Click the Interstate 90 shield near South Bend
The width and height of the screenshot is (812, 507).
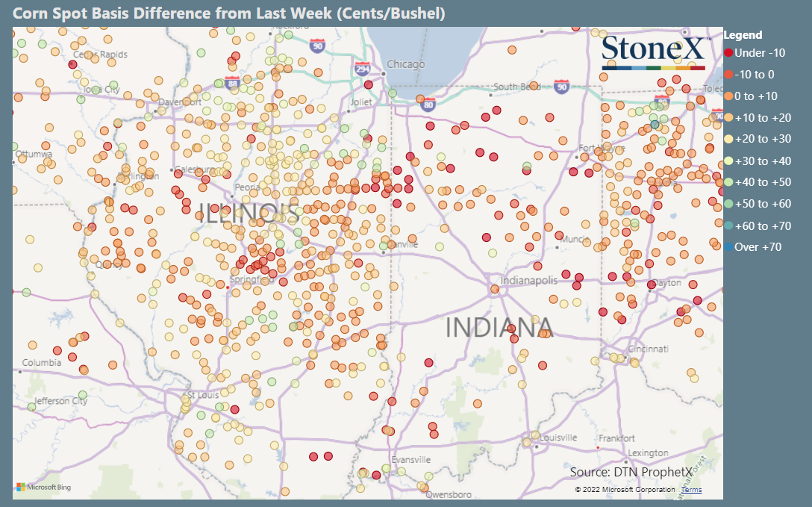point(561,87)
